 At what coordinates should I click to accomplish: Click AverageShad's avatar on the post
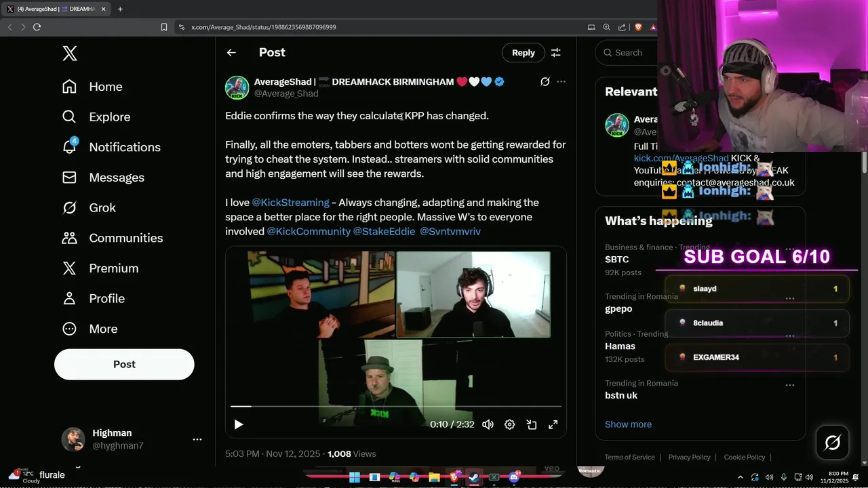click(237, 87)
